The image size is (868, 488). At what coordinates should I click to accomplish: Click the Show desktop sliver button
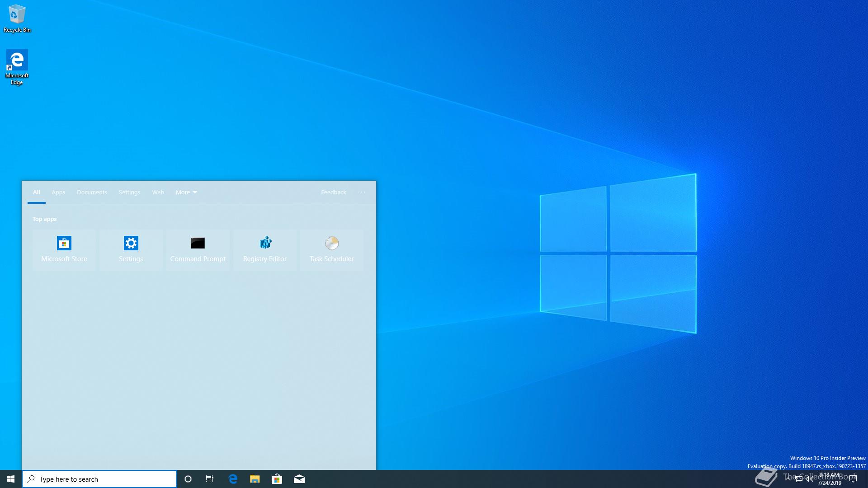pos(866,479)
